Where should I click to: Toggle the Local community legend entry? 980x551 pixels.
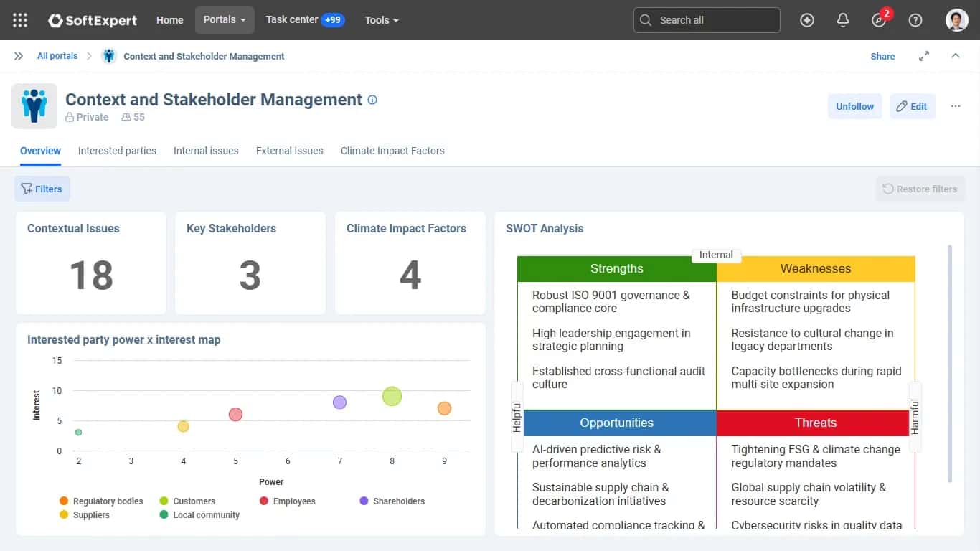coord(199,514)
